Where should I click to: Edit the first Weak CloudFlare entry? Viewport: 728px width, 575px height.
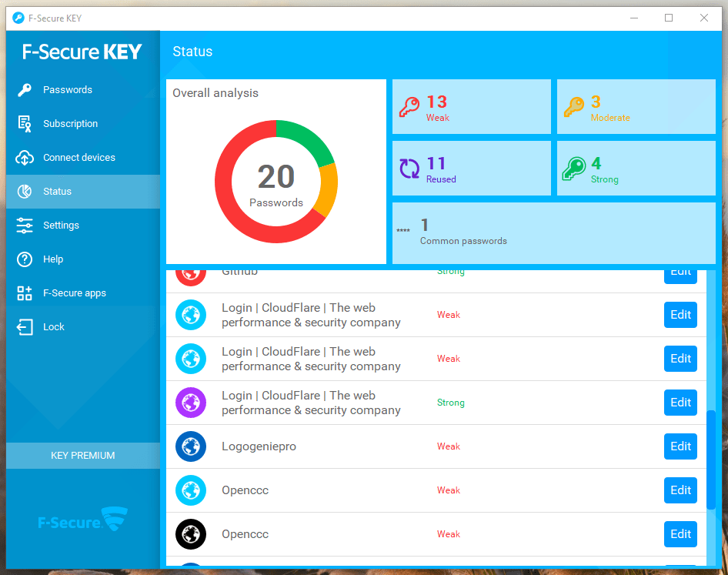click(680, 315)
